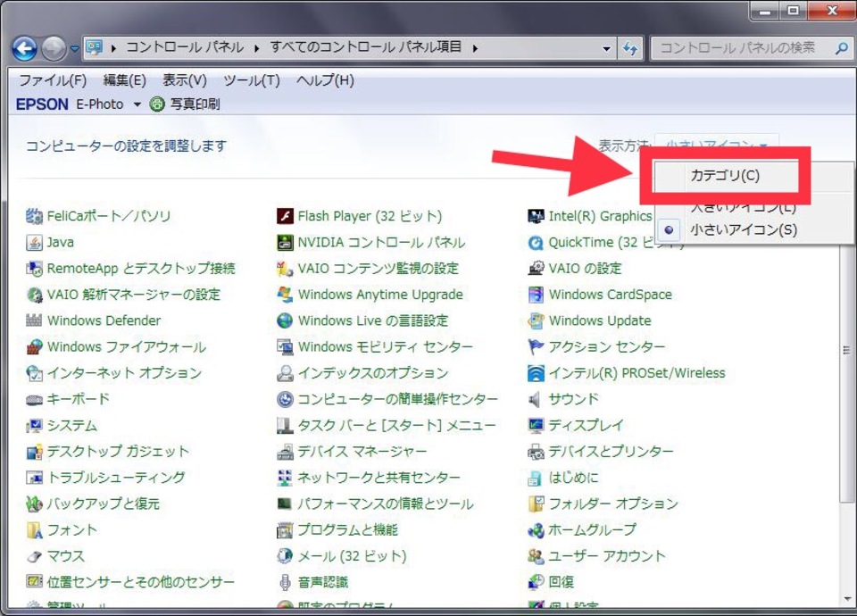Image resolution: width=857 pixels, height=616 pixels.
Task: Expand breadcrumb arrow after コントロール パネル
Action: click(x=256, y=48)
